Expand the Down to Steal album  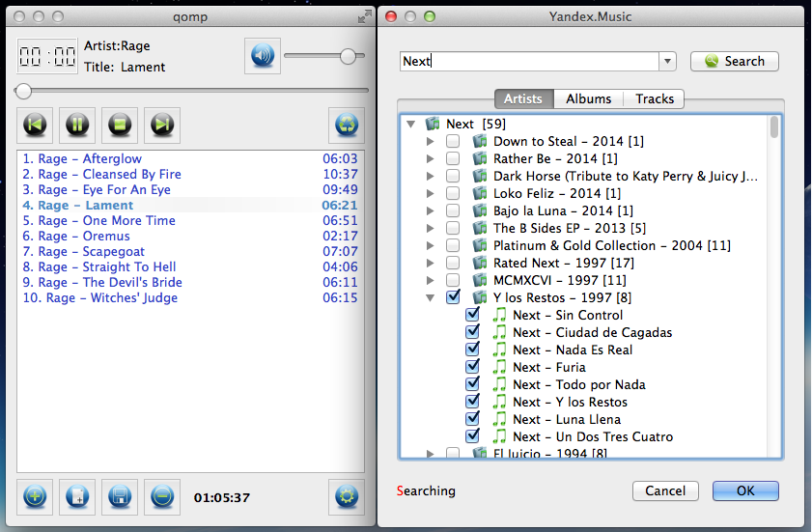430,141
